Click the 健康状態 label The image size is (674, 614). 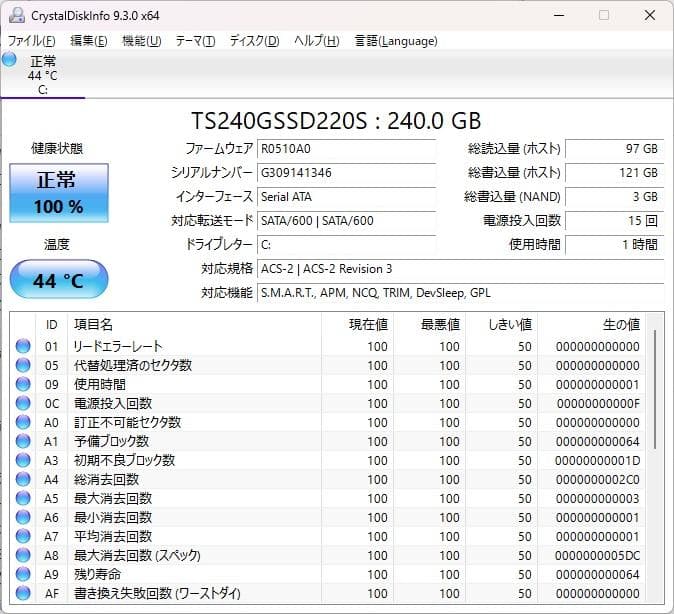[57, 148]
